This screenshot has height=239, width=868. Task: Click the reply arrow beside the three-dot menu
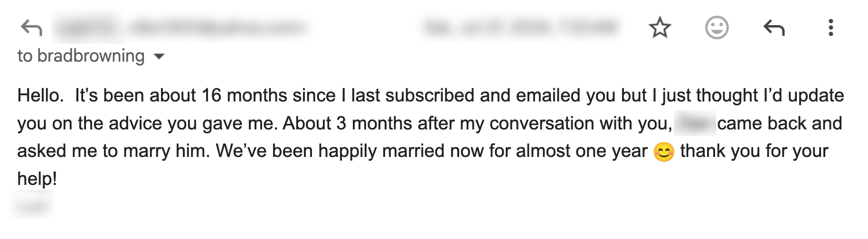click(x=774, y=28)
